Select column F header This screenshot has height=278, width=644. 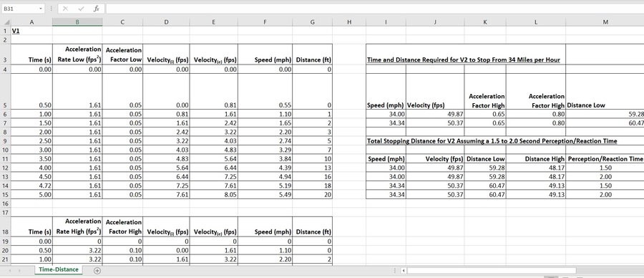click(x=265, y=23)
